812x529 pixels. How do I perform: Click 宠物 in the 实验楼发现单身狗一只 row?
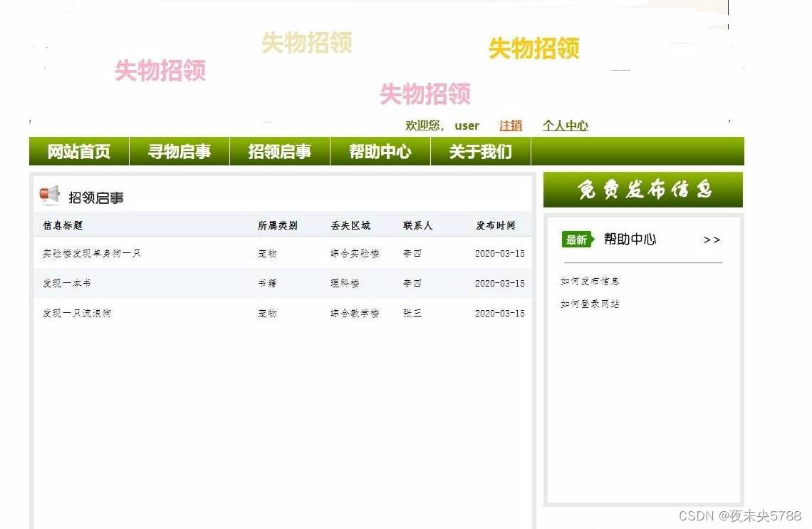tap(267, 253)
